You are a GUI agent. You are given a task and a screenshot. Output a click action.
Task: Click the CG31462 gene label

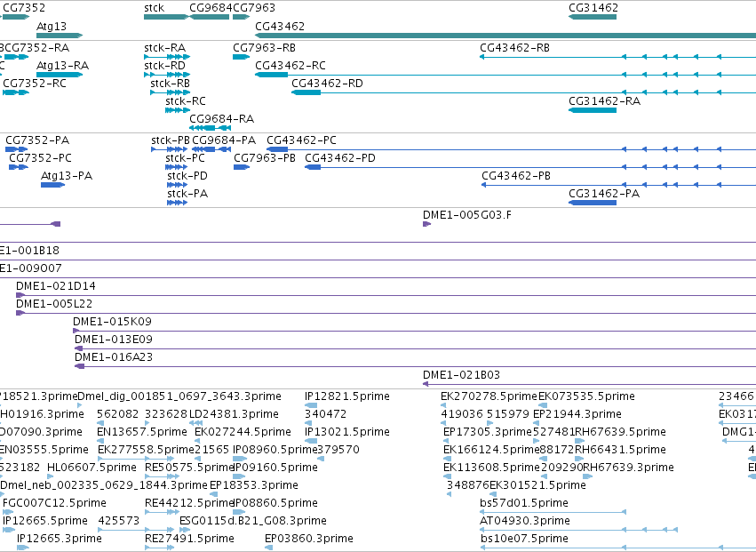593,8
